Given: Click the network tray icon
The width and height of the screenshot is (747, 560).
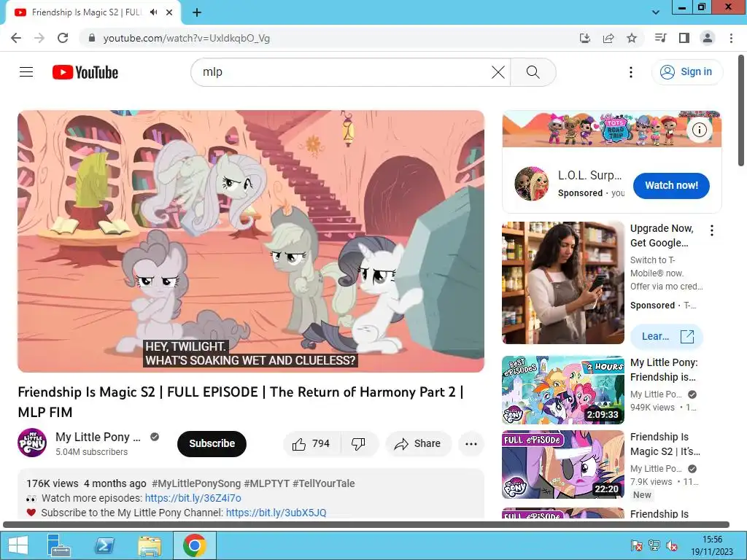Looking at the screenshot, I should tap(654, 545).
